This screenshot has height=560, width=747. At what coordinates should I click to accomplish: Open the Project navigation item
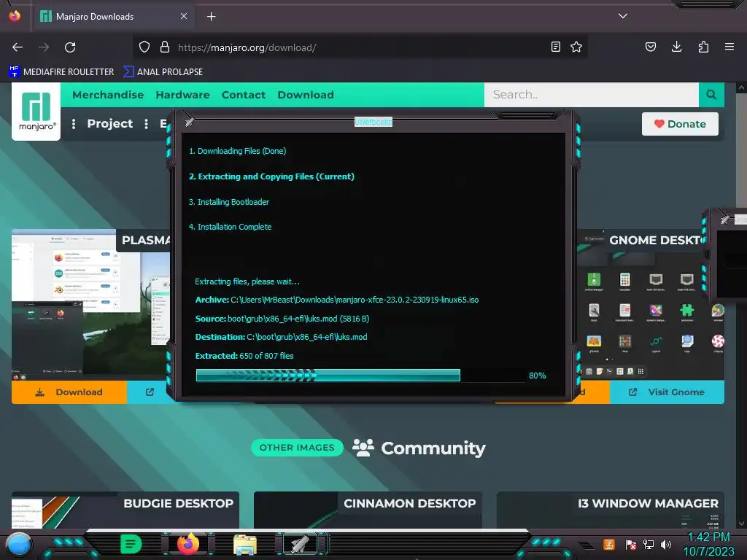(109, 124)
